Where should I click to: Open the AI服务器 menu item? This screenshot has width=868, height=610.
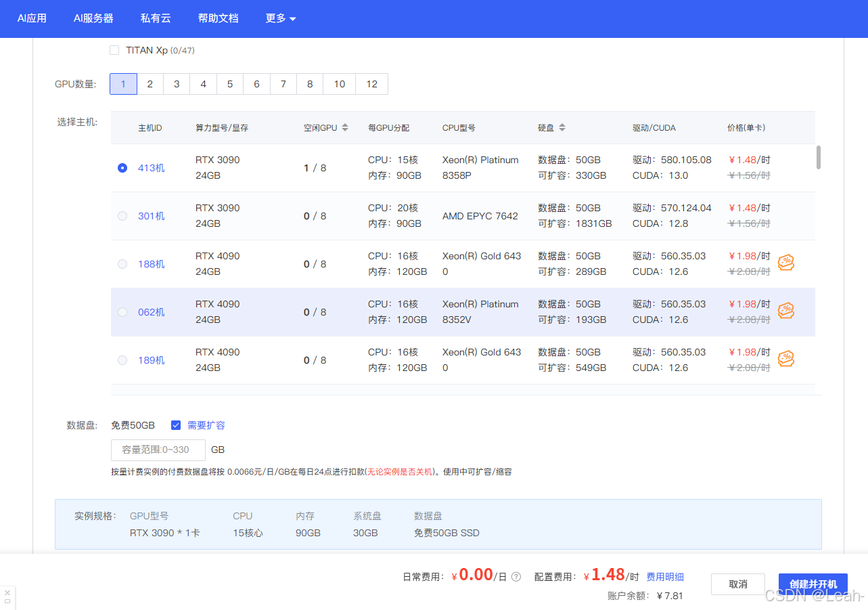pyautogui.click(x=93, y=18)
